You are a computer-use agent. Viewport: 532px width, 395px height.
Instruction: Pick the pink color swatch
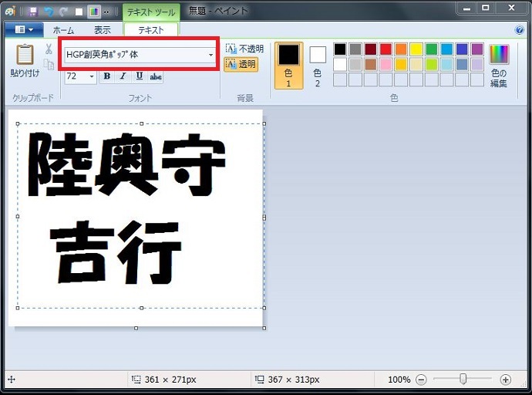pyautogui.click(x=386, y=65)
